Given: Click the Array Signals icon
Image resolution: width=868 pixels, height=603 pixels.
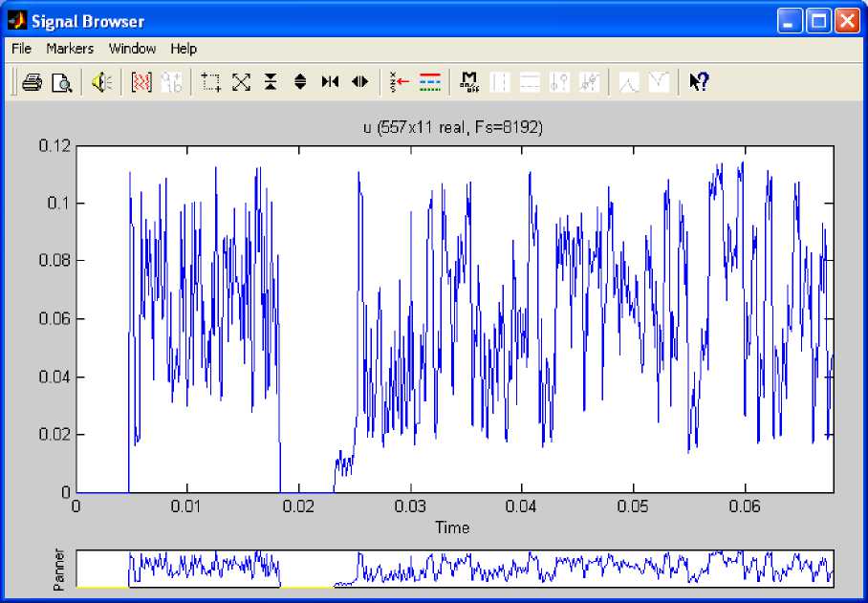Looking at the screenshot, I should pyautogui.click(x=141, y=83).
